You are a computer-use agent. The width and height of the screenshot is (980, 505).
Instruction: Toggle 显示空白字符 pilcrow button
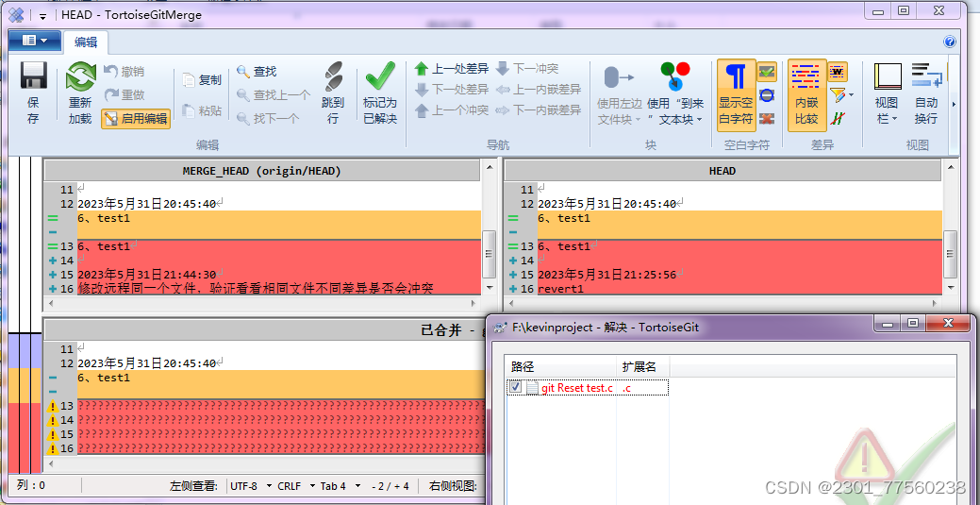(736, 95)
